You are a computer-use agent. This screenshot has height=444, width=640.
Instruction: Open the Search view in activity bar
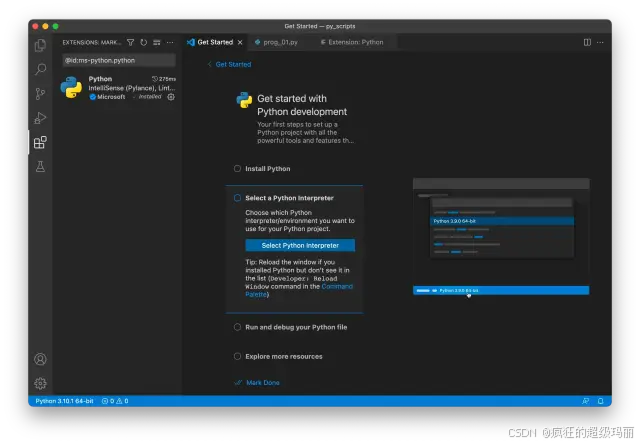tap(40, 69)
